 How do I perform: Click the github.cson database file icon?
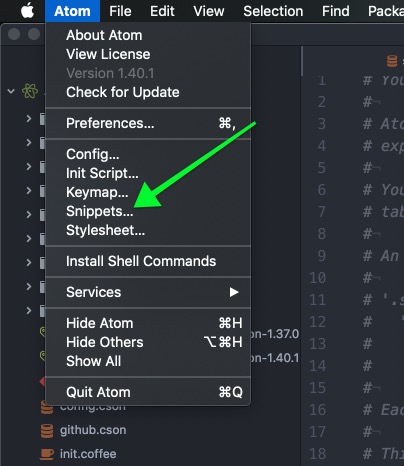pyautogui.click(x=47, y=430)
